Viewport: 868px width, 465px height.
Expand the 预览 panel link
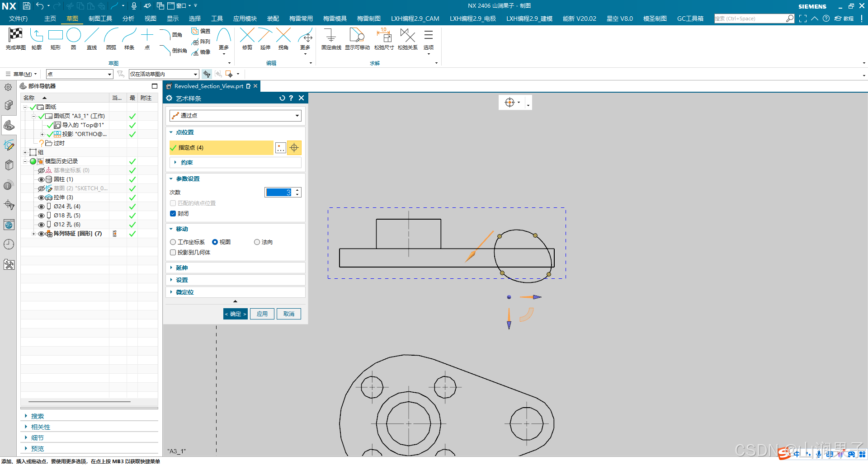[x=38, y=449]
